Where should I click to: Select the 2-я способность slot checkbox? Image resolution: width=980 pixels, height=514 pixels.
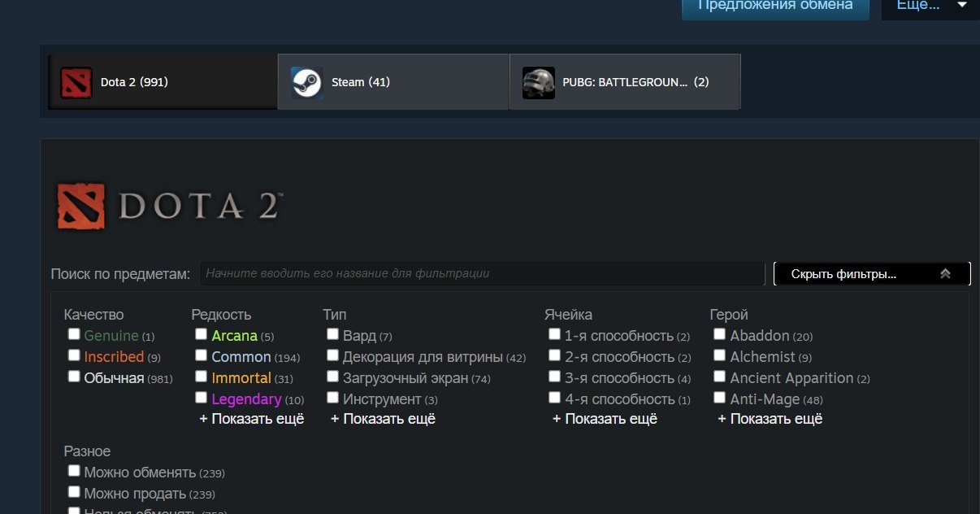tap(554, 355)
